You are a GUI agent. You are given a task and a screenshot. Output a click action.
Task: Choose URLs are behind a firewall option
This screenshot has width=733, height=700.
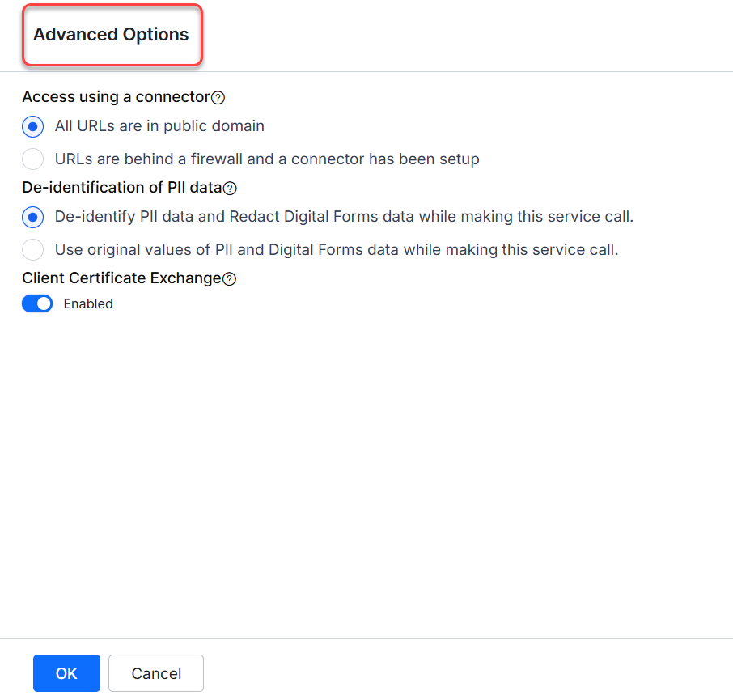[x=32, y=159]
